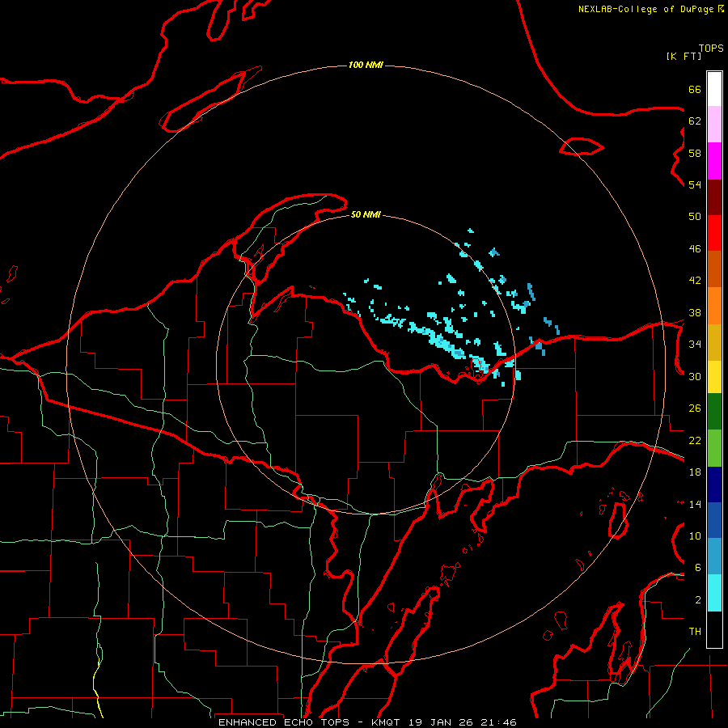Select the burnt orange legend swatch
728x728 pixels.
click(x=714, y=269)
